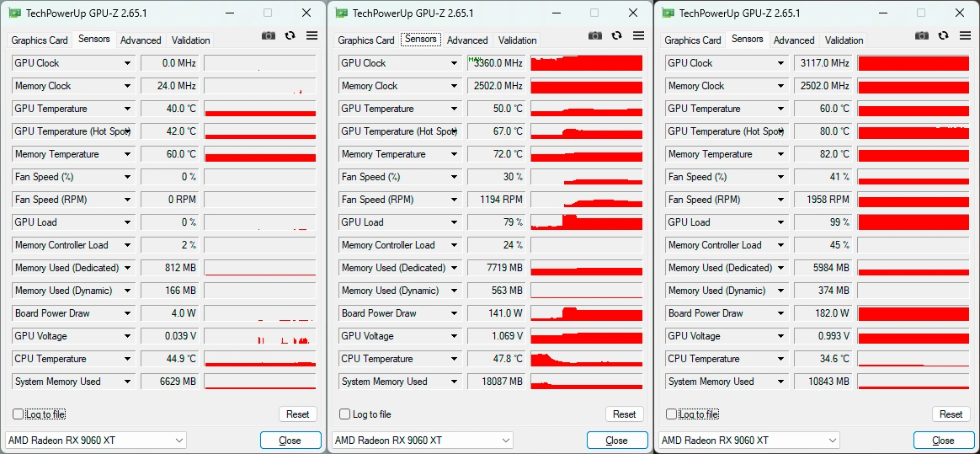Click Reset button in right window
The width and height of the screenshot is (980, 454).
coord(951,414)
